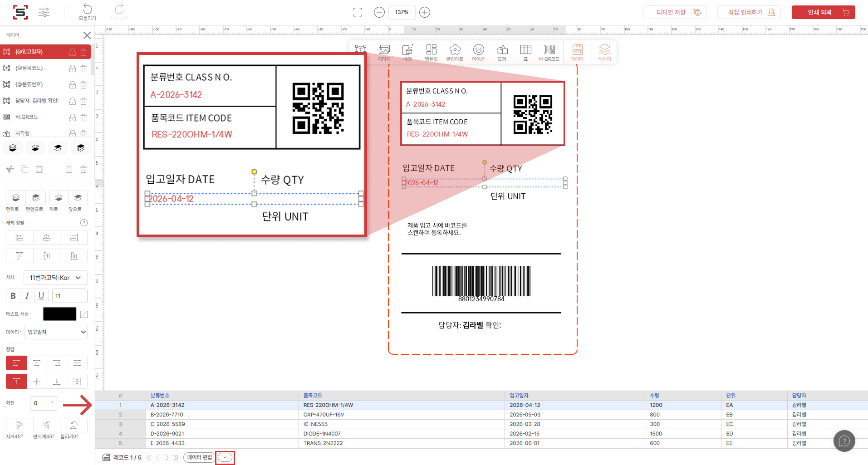The height and width of the screenshot is (465, 868).
Task: Open the data field dropdown 입고일자
Action: (56, 332)
